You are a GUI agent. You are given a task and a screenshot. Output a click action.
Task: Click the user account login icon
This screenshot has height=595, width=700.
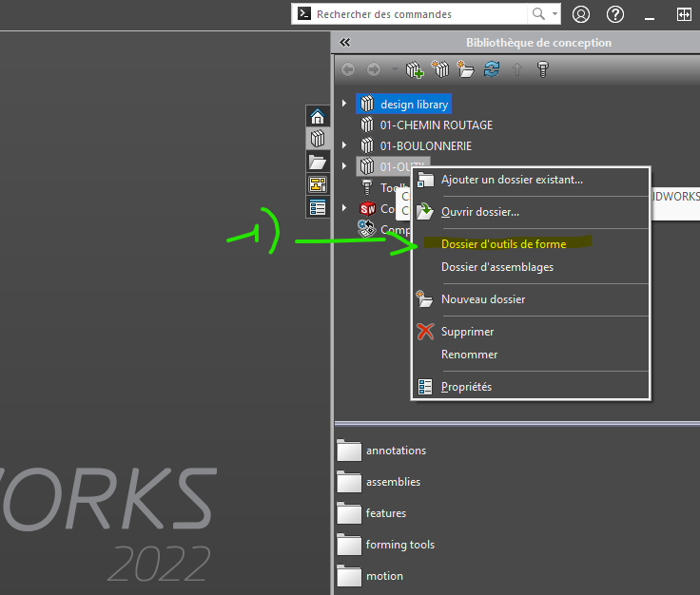(581, 14)
